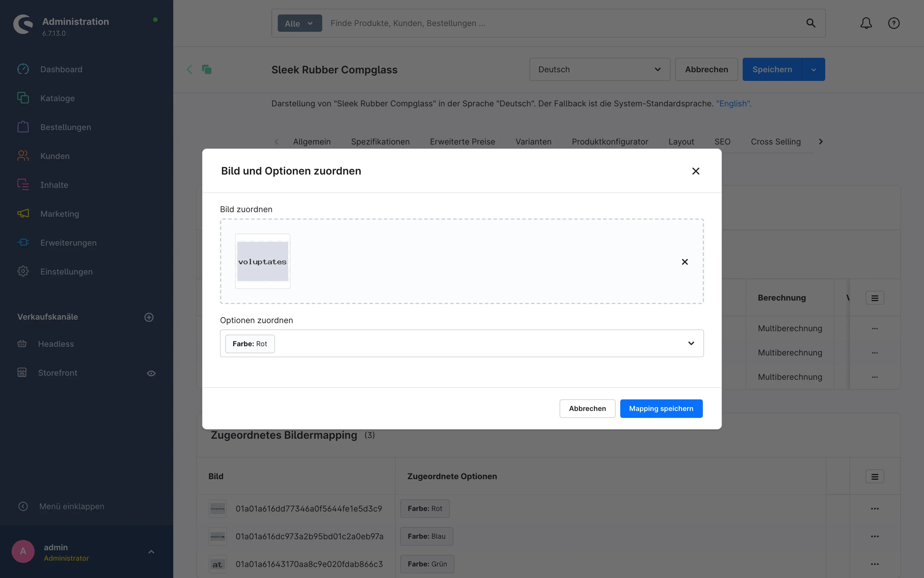924x578 pixels.
Task: Open the Marketing megaphone icon
Action: point(23,214)
